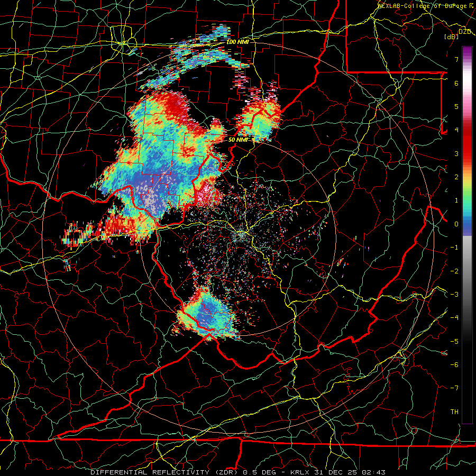Pick the purple top of the color bar

coord(467,52)
